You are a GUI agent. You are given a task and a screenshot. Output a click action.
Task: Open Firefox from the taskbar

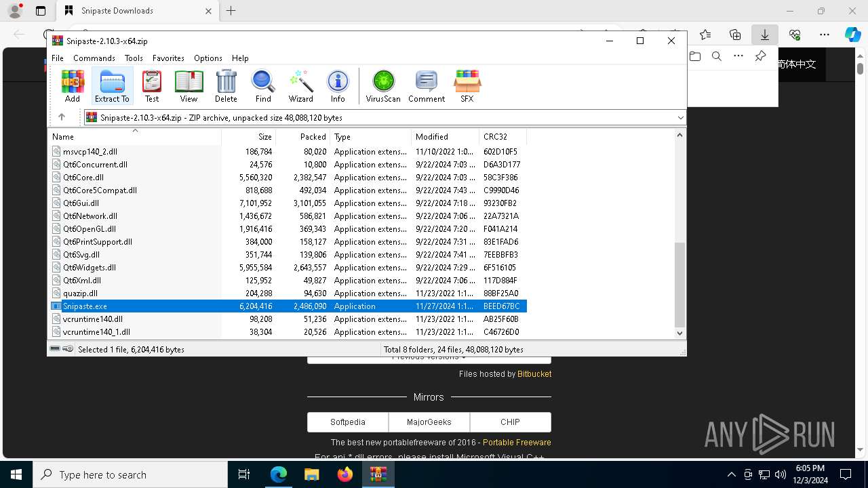(345, 474)
